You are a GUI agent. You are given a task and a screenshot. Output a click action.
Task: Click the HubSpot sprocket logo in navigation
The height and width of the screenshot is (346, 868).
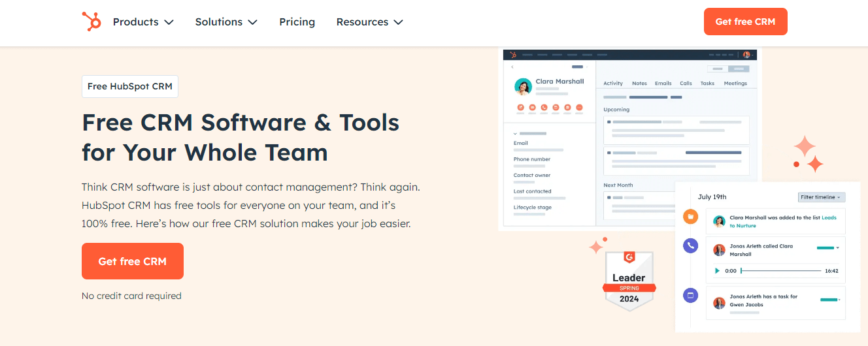coord(92,22)
